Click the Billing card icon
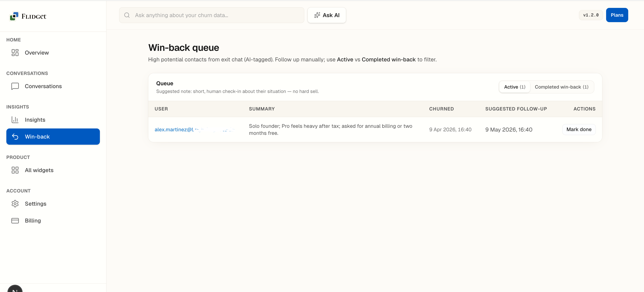 (x=15, y=221)
